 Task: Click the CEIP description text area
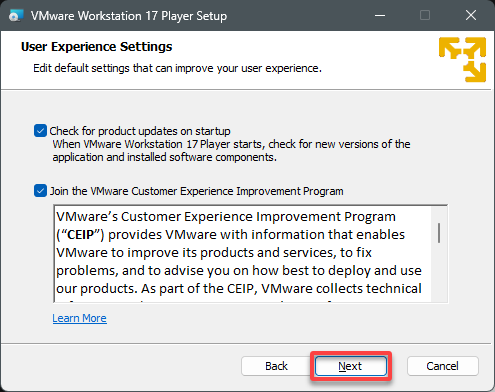point(243,254)
